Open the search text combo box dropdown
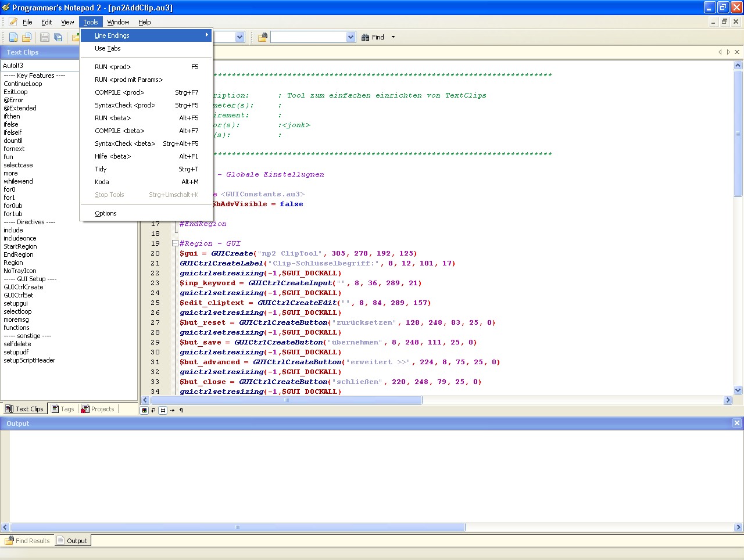 click(x=350, y=37)
